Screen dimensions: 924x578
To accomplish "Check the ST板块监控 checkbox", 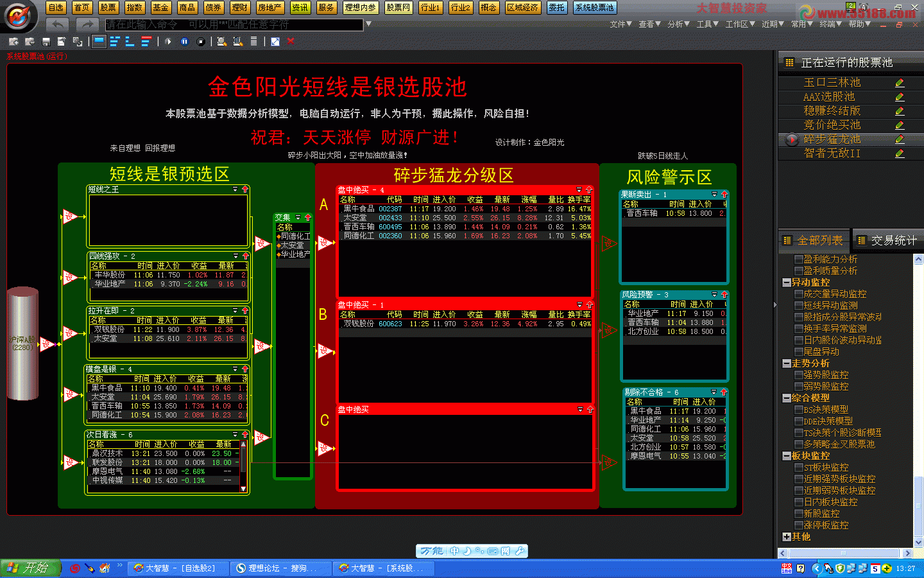I will coord(798,468).
